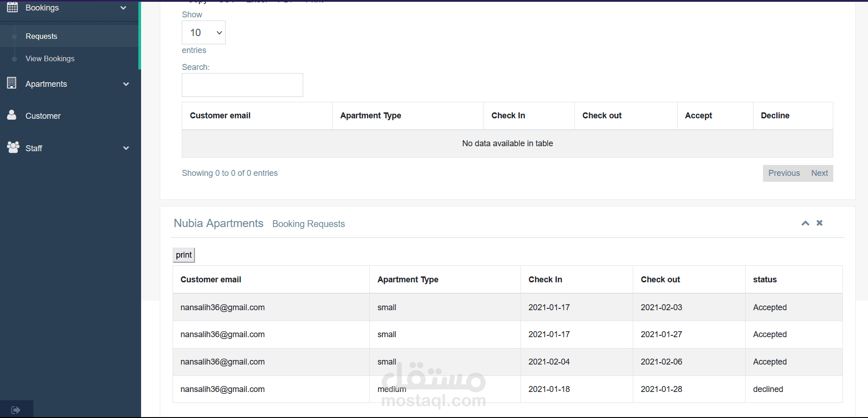The image size is (868, 418).
Task: Click the lower table Check out header
Action: coord(689,280)
